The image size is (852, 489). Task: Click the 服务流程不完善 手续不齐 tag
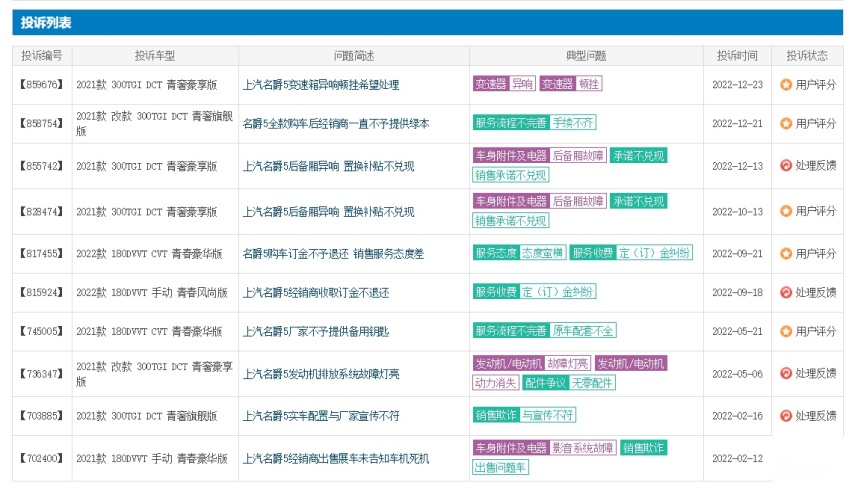535,123
